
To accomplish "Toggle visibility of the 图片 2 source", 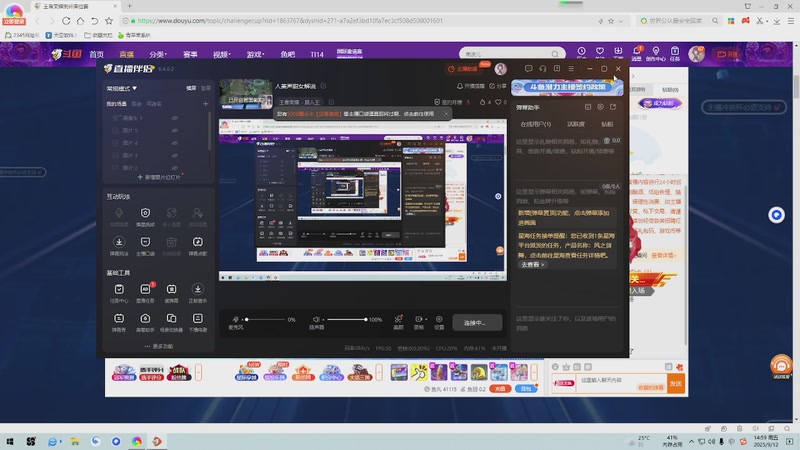I will click(174, 168).
